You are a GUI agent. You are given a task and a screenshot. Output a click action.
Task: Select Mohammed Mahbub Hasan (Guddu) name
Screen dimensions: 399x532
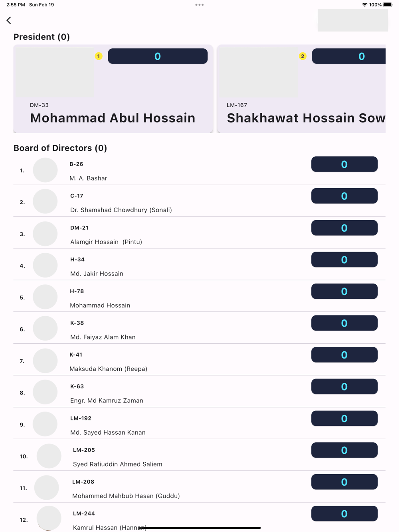[x=126, y=496]
